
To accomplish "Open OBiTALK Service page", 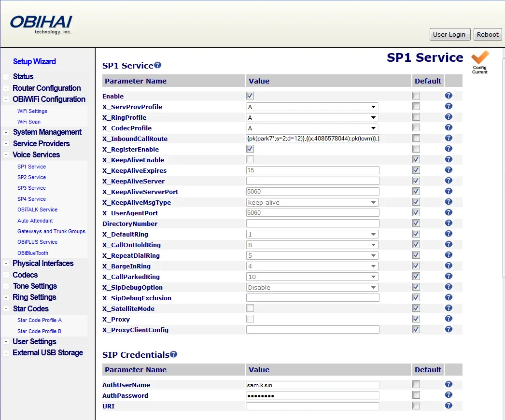I will (x=37, y=210).
